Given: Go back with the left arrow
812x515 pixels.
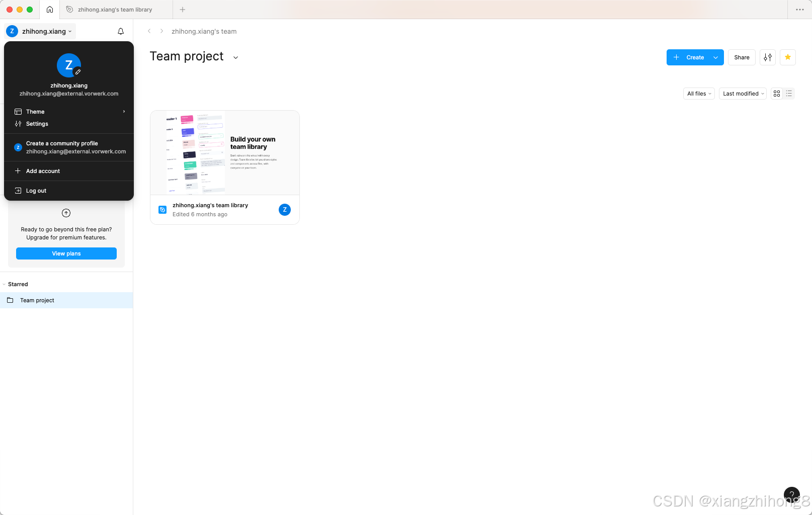Looking at the screenshot, I should click(x=149, y=31).
